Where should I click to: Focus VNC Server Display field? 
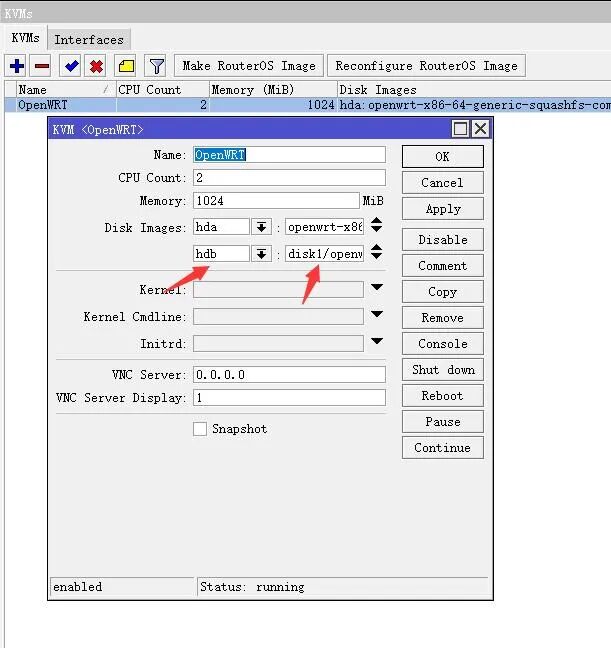(289, 398)
